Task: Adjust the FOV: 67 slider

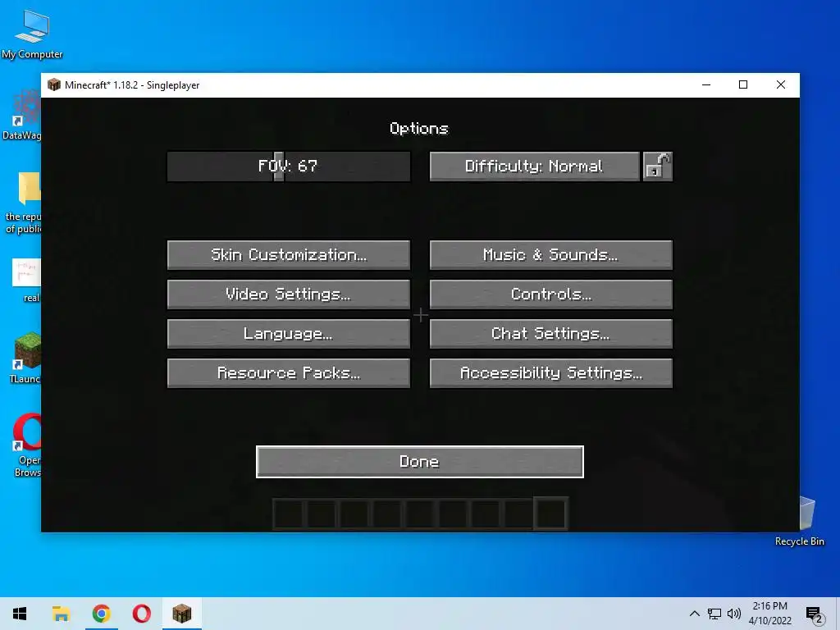Action: coord(289,167)
